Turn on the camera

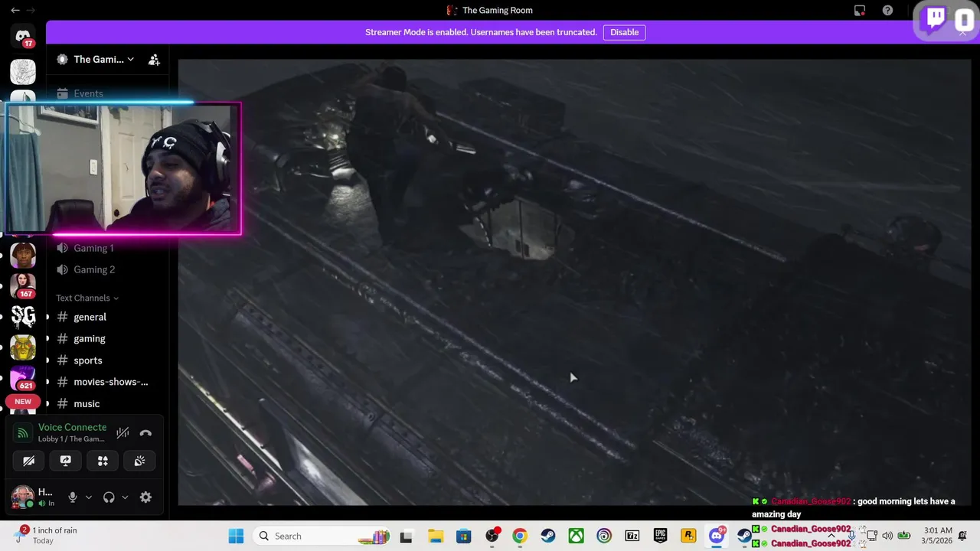(28, 461)
